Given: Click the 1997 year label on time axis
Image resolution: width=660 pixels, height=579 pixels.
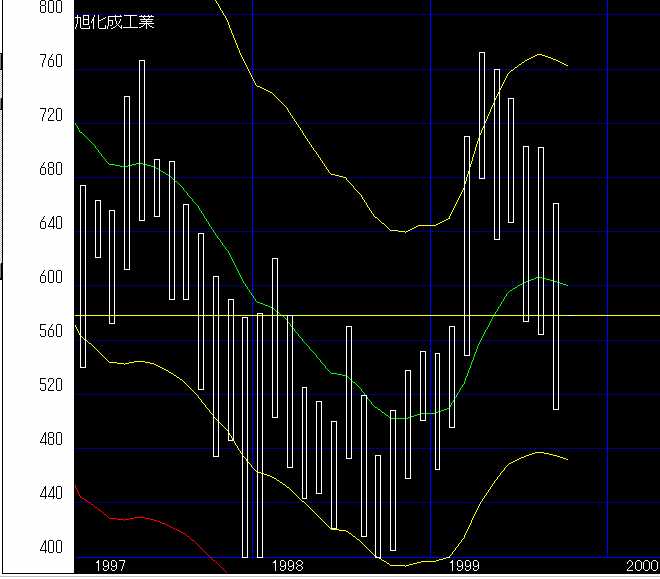Looking at the screenshot, I should tap(109, 567).
